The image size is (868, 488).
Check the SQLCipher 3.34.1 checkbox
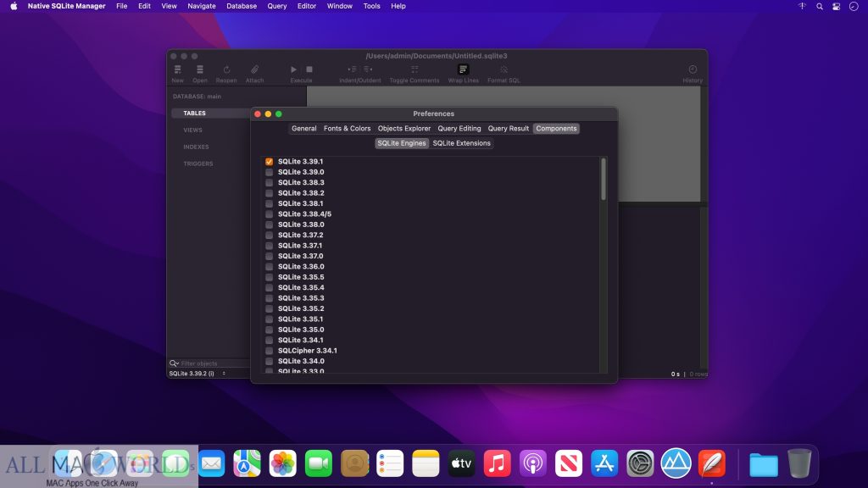tap(269, 351)
